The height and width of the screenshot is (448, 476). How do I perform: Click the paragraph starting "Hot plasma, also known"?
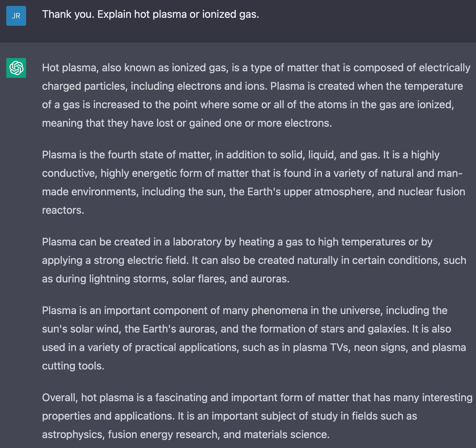256,95
